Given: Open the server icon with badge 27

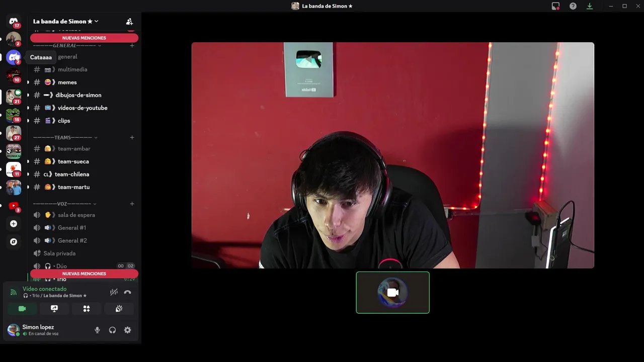Looking at the screenshot, I should point(14,133).
